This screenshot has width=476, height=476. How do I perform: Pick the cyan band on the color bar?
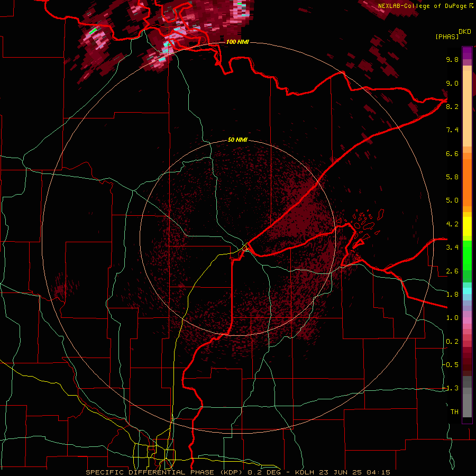(467, 291)
